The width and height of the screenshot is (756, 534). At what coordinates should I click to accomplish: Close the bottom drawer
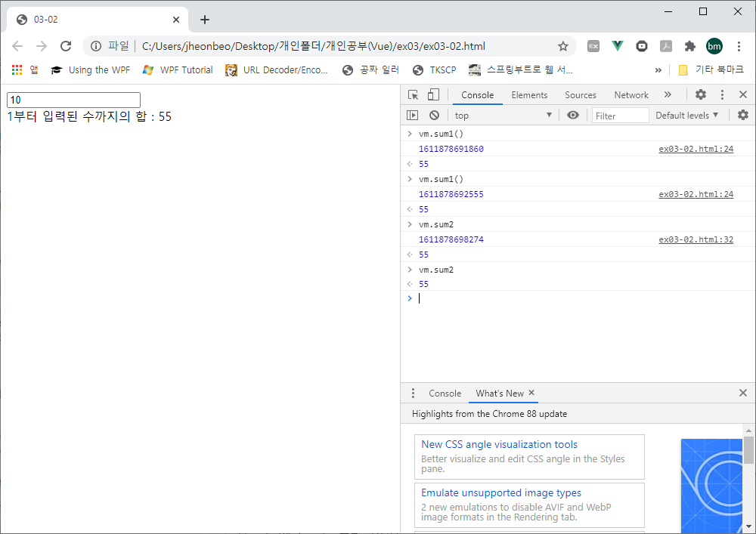pos(743,393)
